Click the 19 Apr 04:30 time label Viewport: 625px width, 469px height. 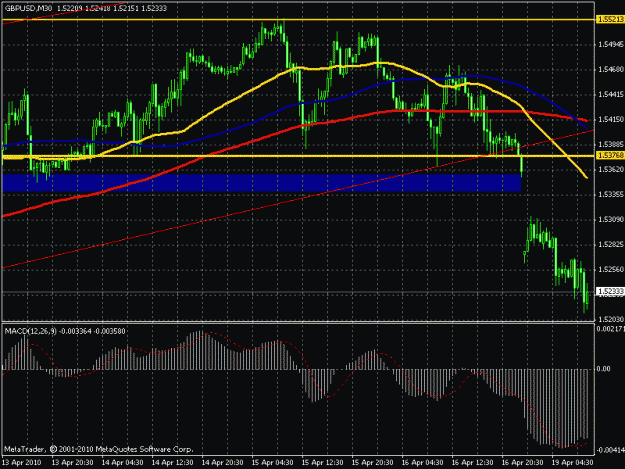pos(573,463)
